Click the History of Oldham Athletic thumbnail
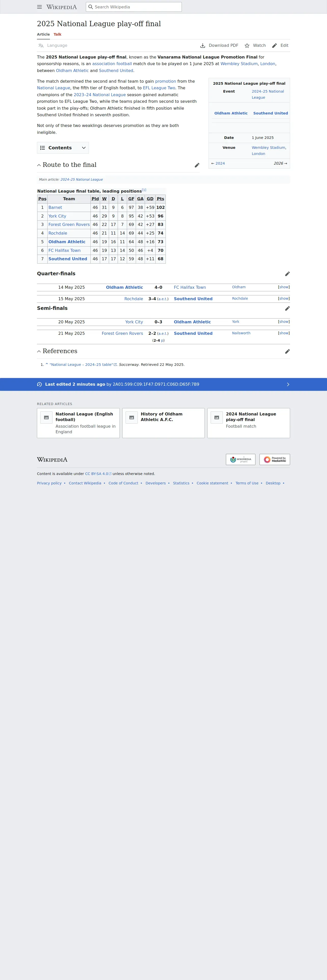 (132, 417)
